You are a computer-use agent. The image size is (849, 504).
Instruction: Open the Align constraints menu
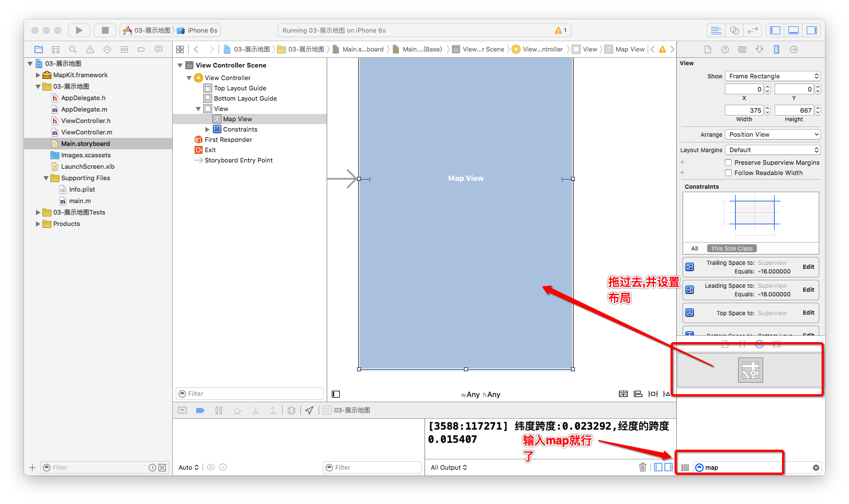tap(638, 394)
